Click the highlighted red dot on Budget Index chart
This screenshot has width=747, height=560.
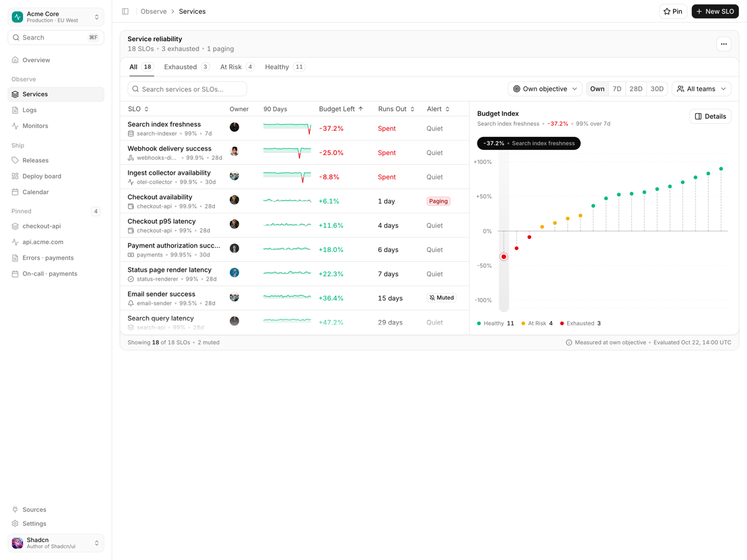click(x=504, y=257)
